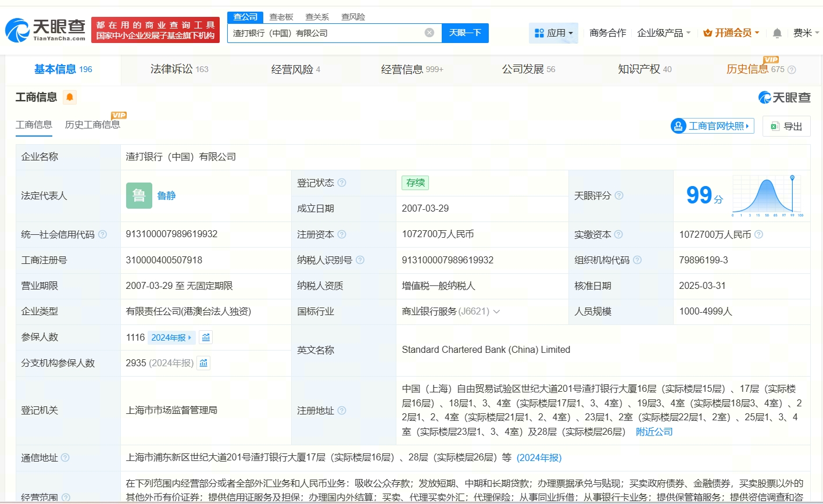Click the 存续 status badge
Image resolution: width=823 pixels, height=504 pixels.
pos(416,183)
